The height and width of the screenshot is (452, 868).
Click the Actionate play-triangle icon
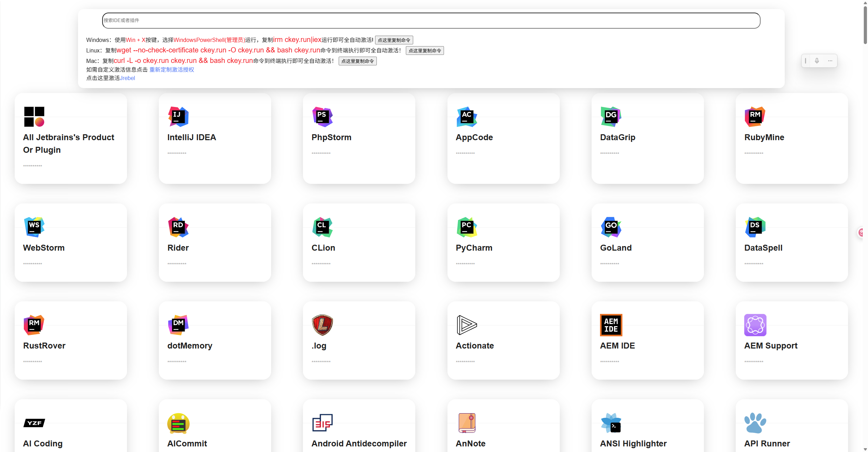467,325
